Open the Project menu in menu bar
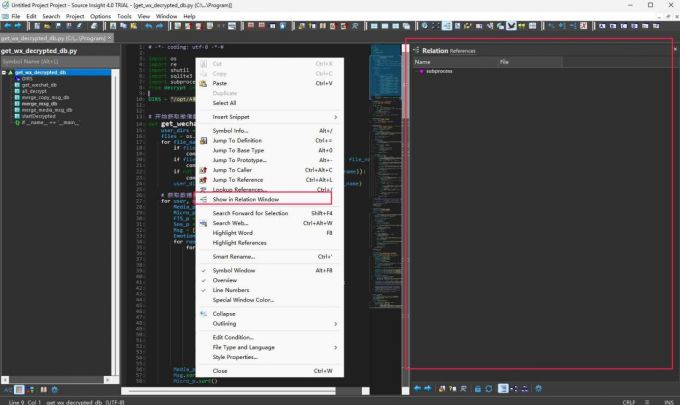This screenshot has width=680, height=405. point(75,16)
